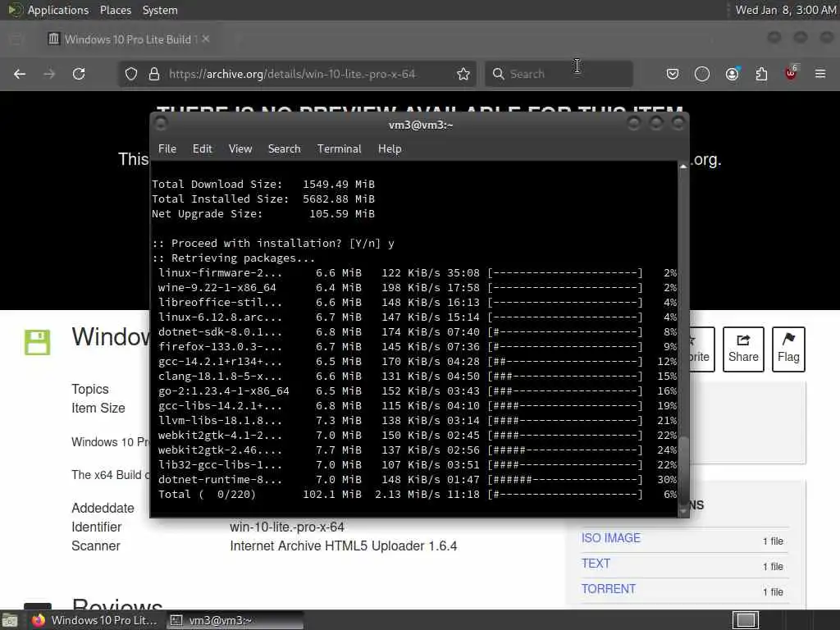Open terminal Search menu

[x=284, y=149]
